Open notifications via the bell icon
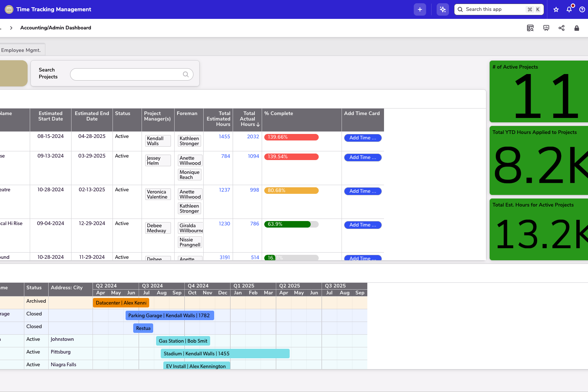The height and width of the screenshot is (392, 588). point(569,9)
